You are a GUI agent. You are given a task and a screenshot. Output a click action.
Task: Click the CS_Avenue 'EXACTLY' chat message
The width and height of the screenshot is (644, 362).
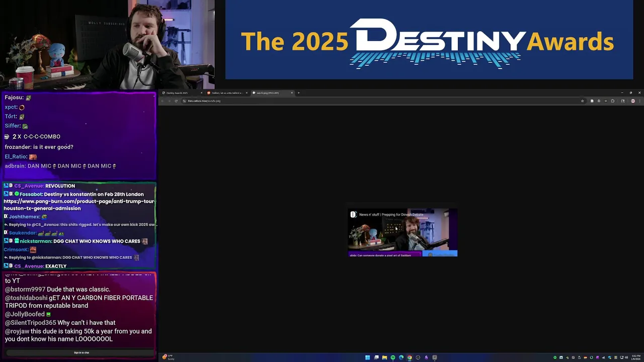pyautogui.click(x=35, y=266)
